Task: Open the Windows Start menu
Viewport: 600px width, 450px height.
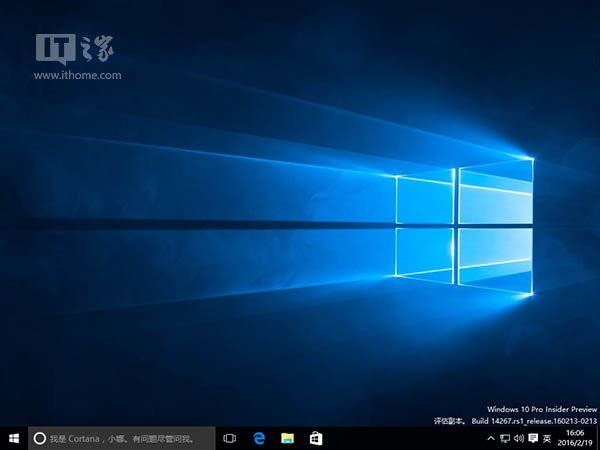Action: point(14,438)
